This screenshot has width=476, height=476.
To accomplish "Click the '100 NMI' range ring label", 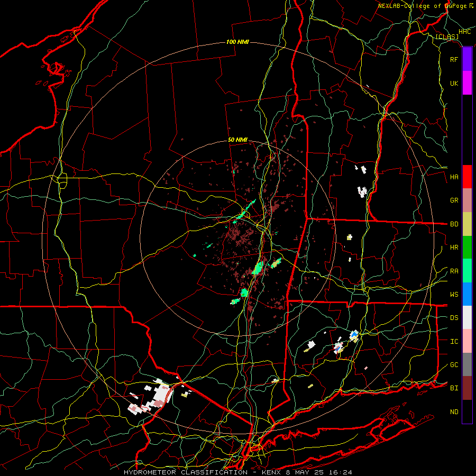I will pos(237,42).
